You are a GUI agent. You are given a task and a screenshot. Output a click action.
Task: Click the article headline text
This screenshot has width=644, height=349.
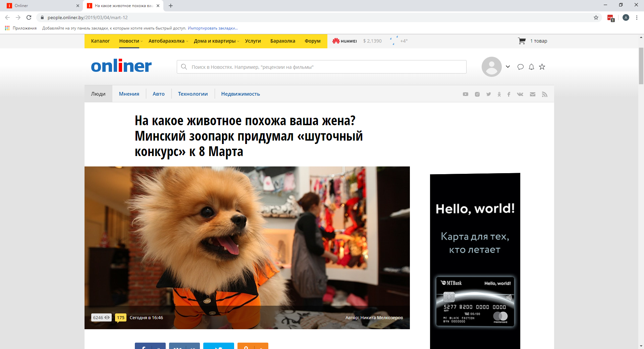click(249, 136)
